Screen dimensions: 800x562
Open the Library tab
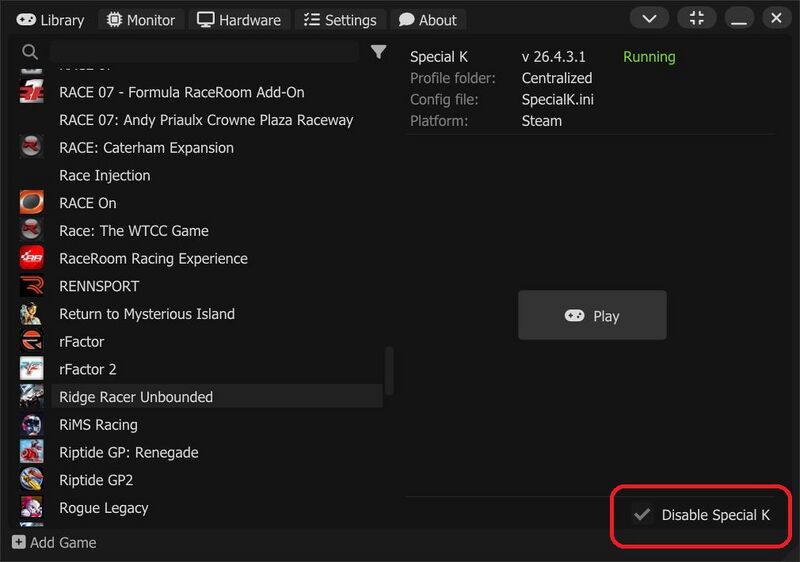click(x=50, y=20)
